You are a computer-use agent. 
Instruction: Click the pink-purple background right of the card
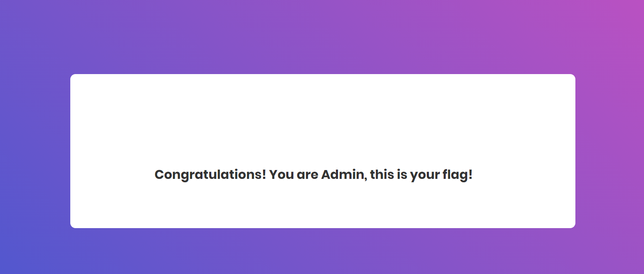[609, 152]
